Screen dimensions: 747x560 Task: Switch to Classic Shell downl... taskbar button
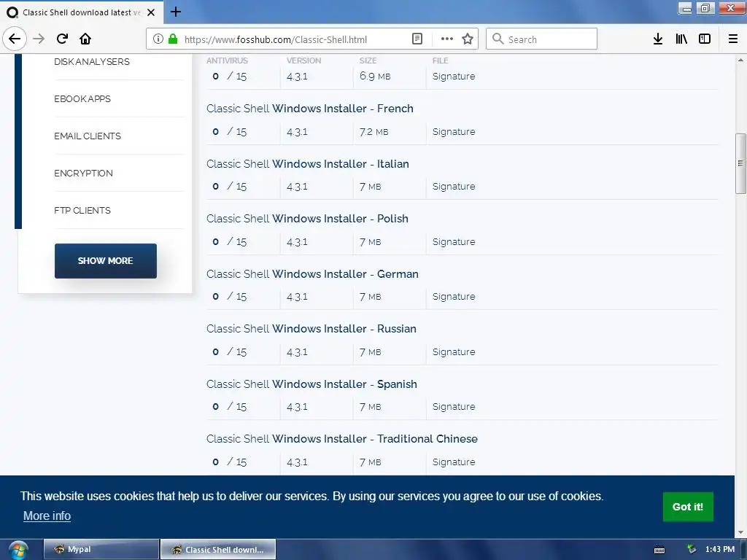217,550
